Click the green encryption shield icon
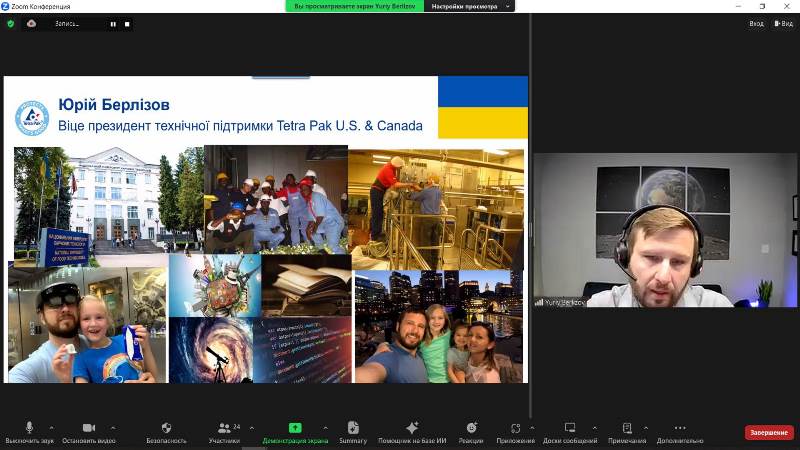This screenshot has width=800, height=450. [11, 23]
